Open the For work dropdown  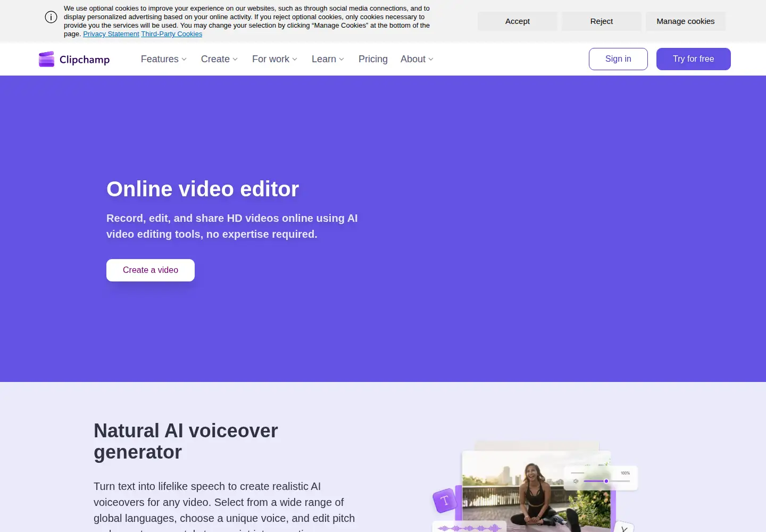[275, 59]
